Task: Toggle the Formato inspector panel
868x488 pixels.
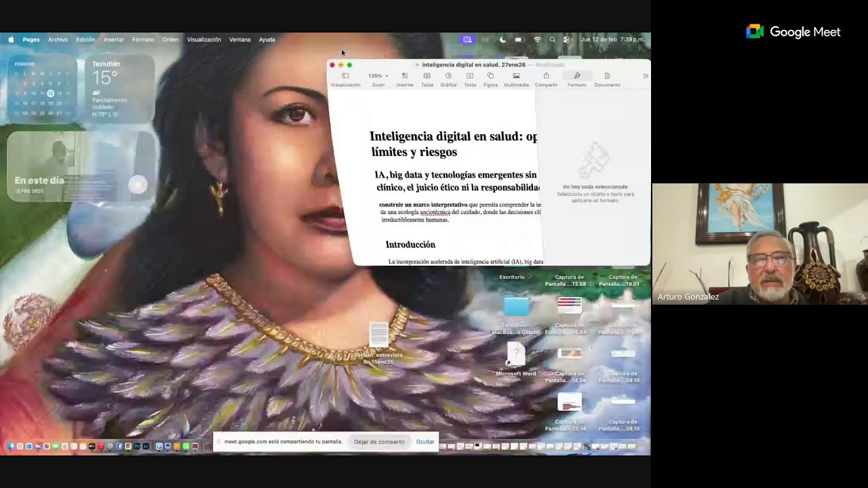Action: (577, 76)
